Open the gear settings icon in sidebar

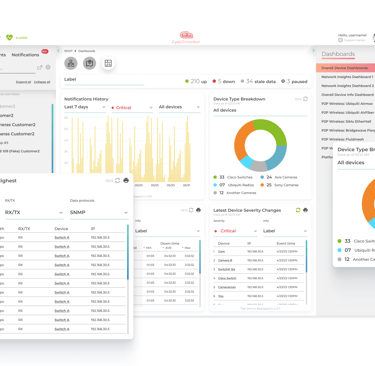coord(48,67)
